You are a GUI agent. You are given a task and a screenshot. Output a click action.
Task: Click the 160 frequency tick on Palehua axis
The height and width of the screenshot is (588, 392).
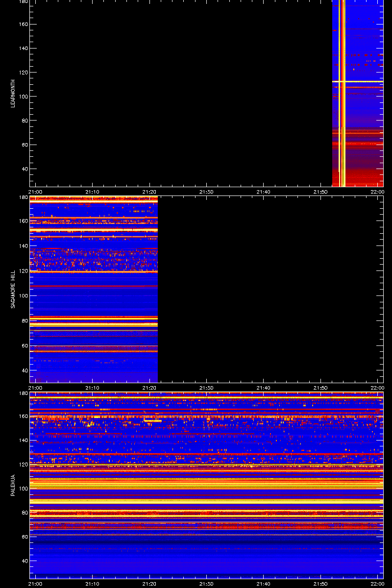pos(23,416)
